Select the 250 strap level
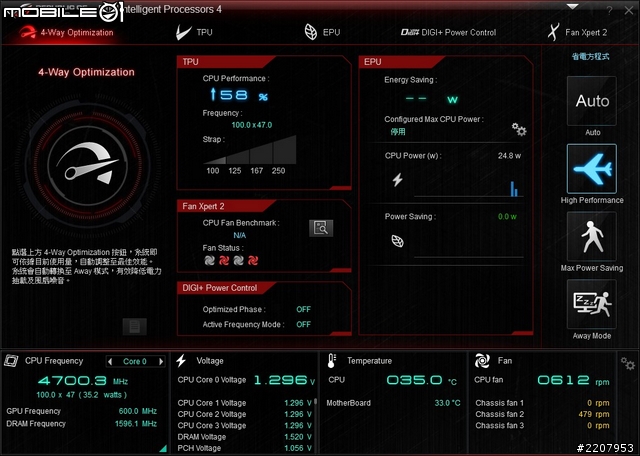 tap(278, 171)
